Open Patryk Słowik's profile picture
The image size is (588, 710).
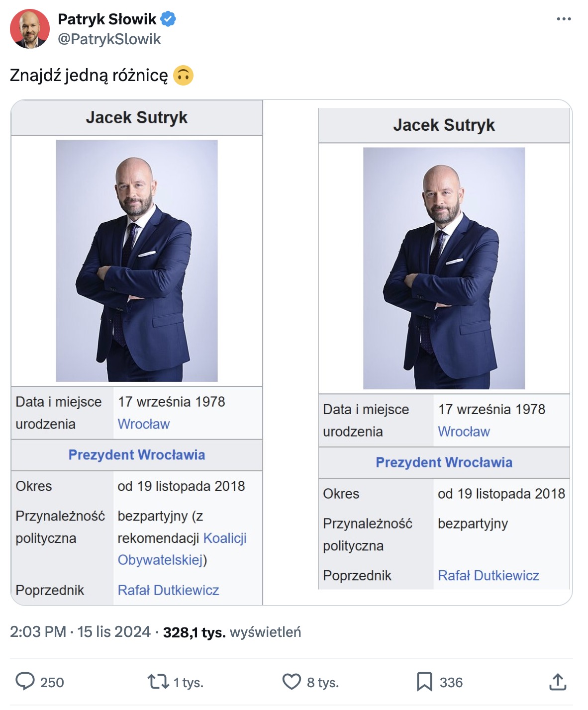tap(30, 29)
